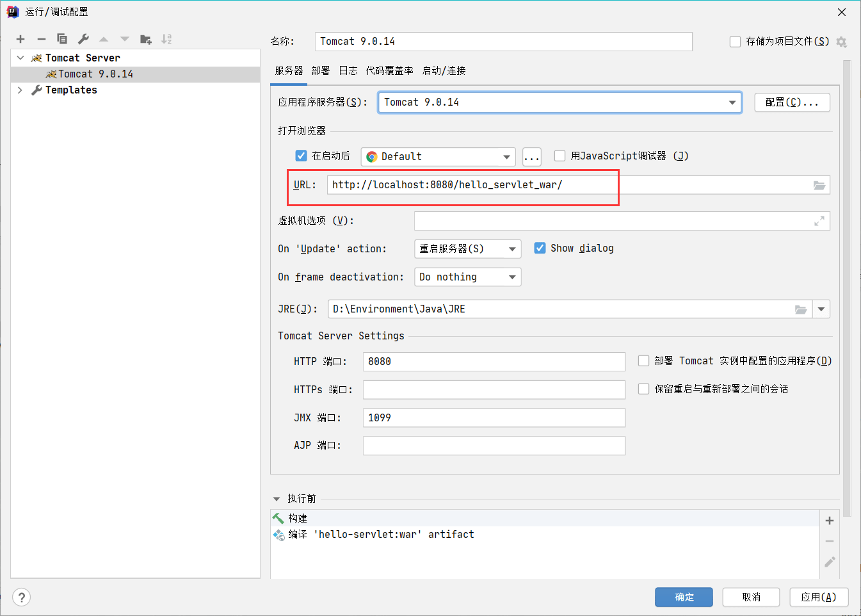
Task: Confirm with the 确定 button
Action: coord(684,597)
